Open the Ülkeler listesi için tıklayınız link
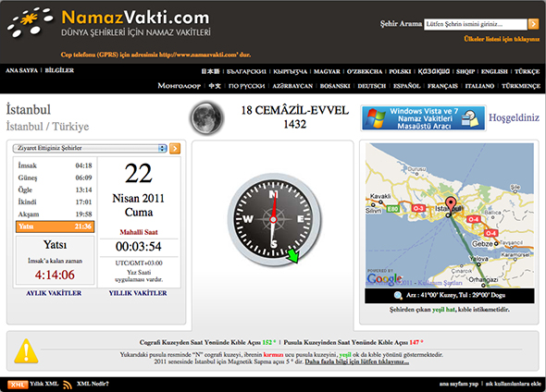Viewport: 546px width, 392px height. (x=502, y=39)
